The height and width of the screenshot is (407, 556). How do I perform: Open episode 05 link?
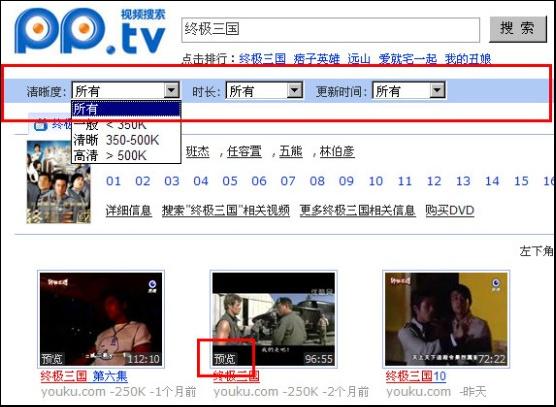coord(230,181)
